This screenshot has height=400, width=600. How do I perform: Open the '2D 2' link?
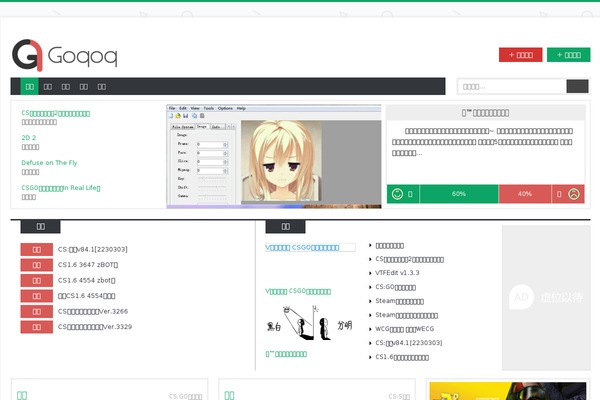coord(29,138)
